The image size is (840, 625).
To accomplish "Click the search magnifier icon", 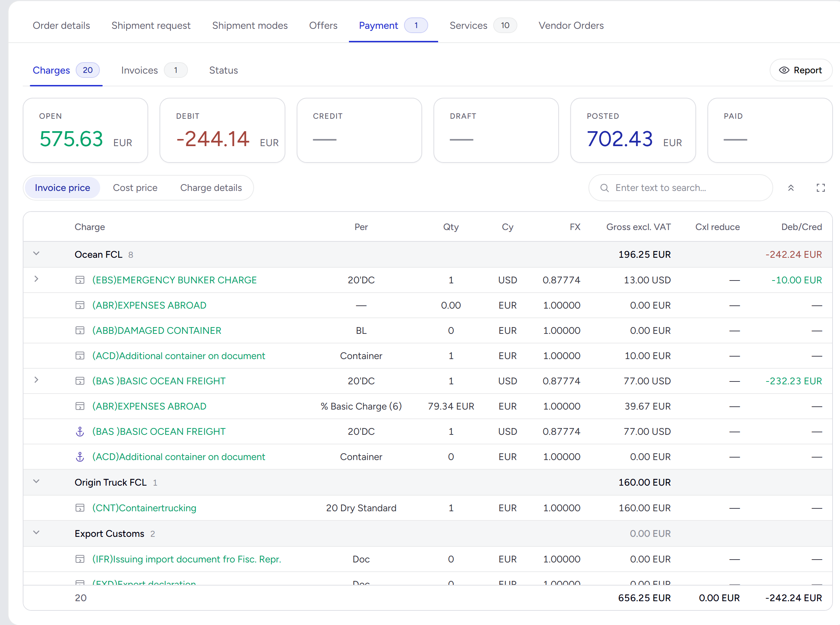I will [604, 188].
